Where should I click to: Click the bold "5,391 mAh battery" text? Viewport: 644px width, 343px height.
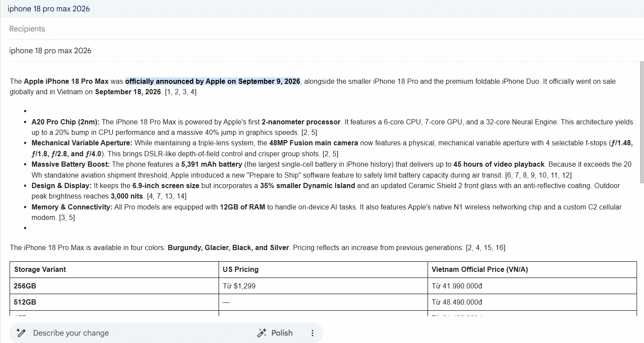(x=212, y=164)
